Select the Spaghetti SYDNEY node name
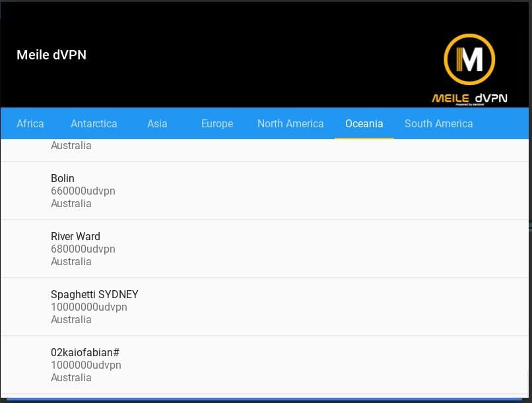The image size is (532, 403). click(94, 294)
